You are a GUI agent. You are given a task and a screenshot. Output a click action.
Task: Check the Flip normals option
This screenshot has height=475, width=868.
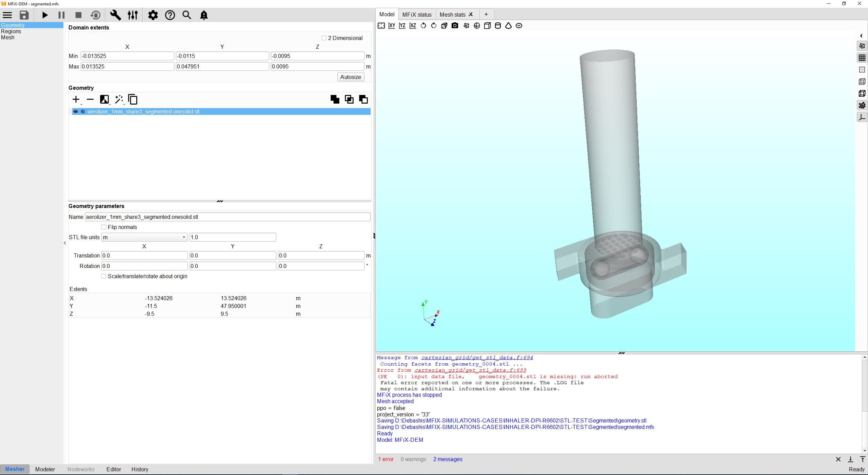tap(104, 227)
